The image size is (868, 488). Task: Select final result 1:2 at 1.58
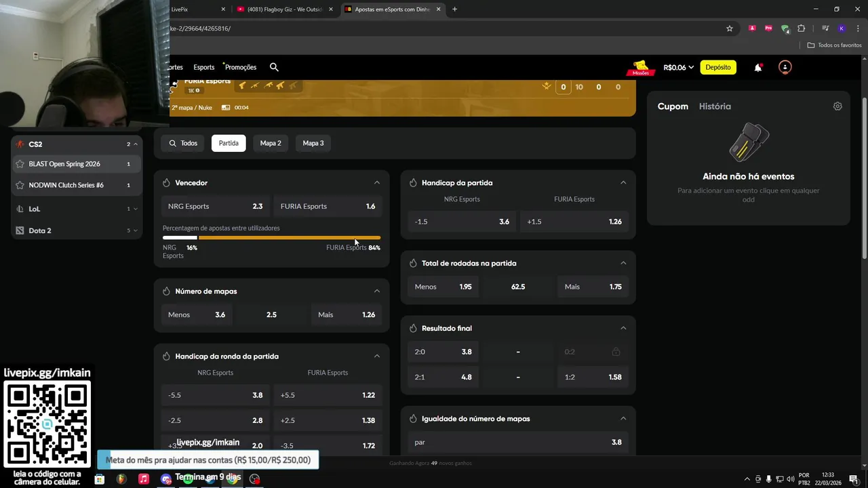coord(593,377)
